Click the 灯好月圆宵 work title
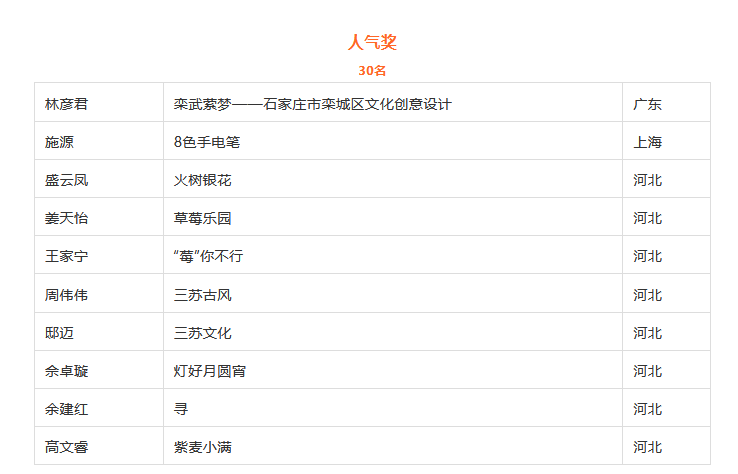This screenshot has height=474, width=738. point(209,371)
